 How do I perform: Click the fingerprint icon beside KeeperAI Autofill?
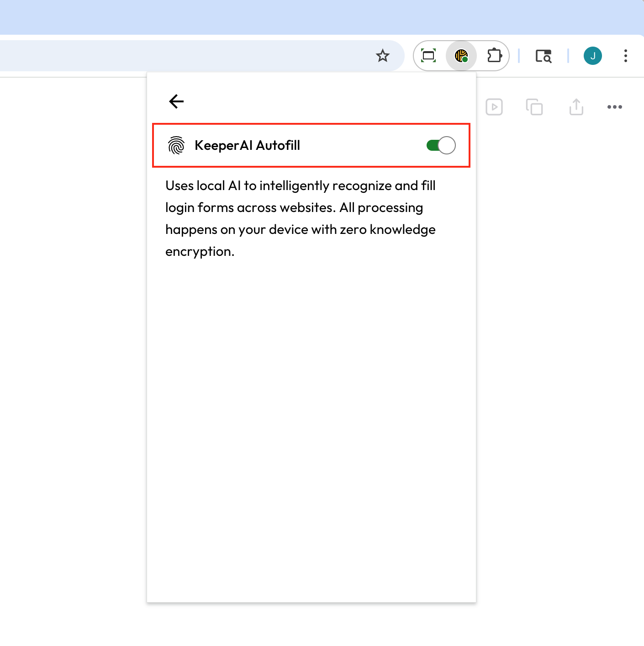[x=176, y=145]
